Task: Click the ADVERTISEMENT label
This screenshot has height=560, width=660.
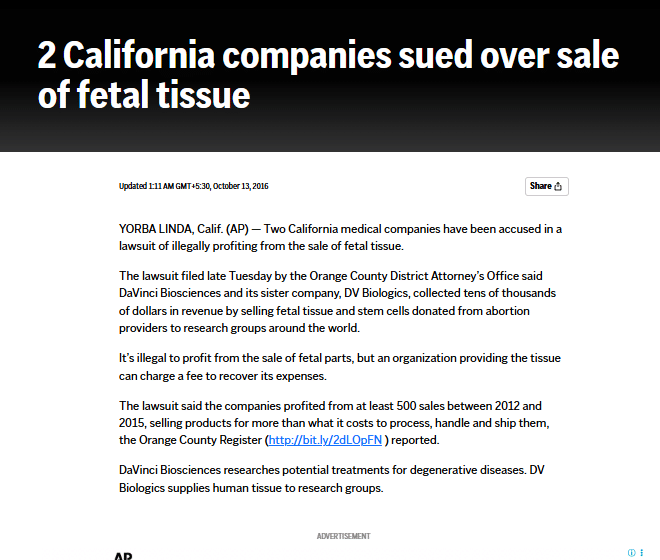Action: click(343, 536)
